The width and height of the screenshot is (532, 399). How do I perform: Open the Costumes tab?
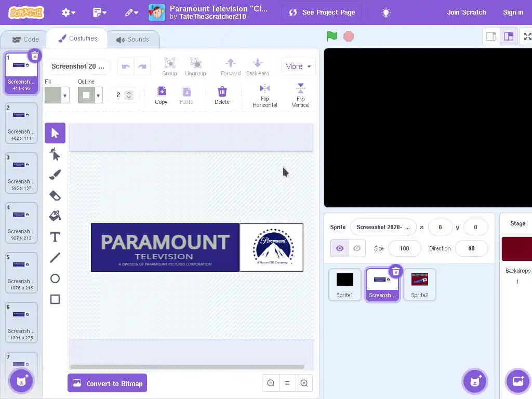click(77, 38)
